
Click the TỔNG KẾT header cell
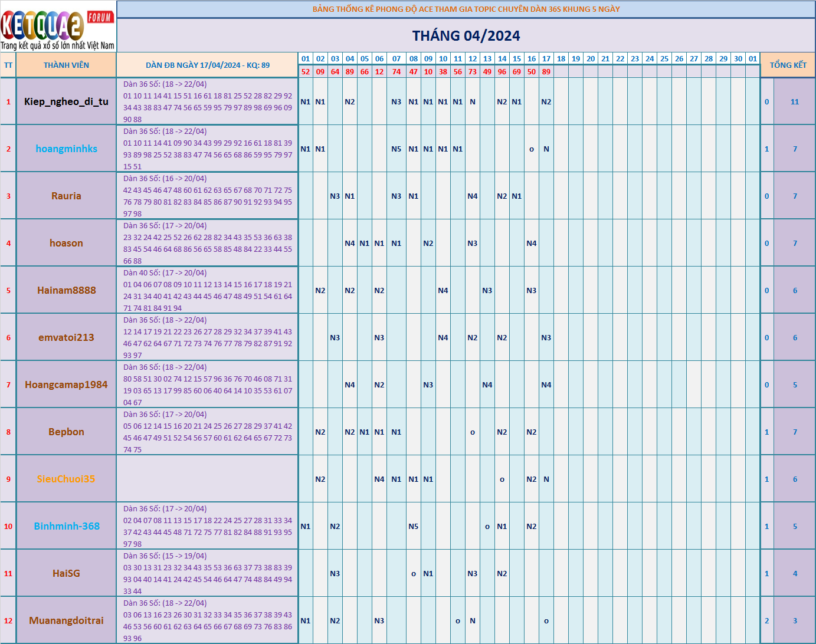pos(788,65)
